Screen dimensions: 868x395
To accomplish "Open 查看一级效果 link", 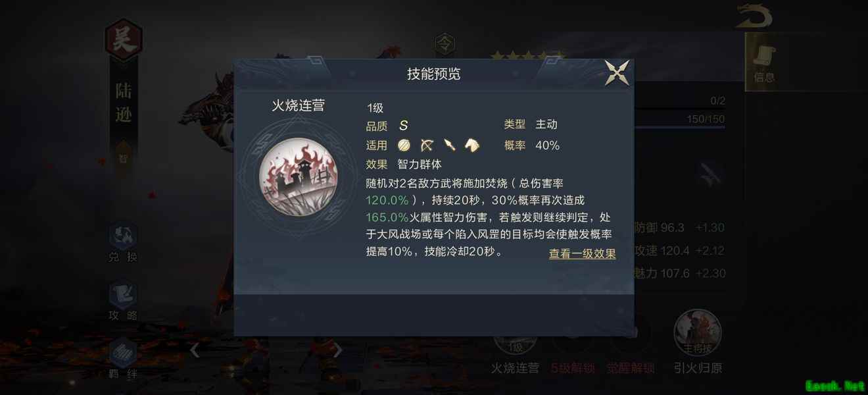I will (x=583, y=253).
